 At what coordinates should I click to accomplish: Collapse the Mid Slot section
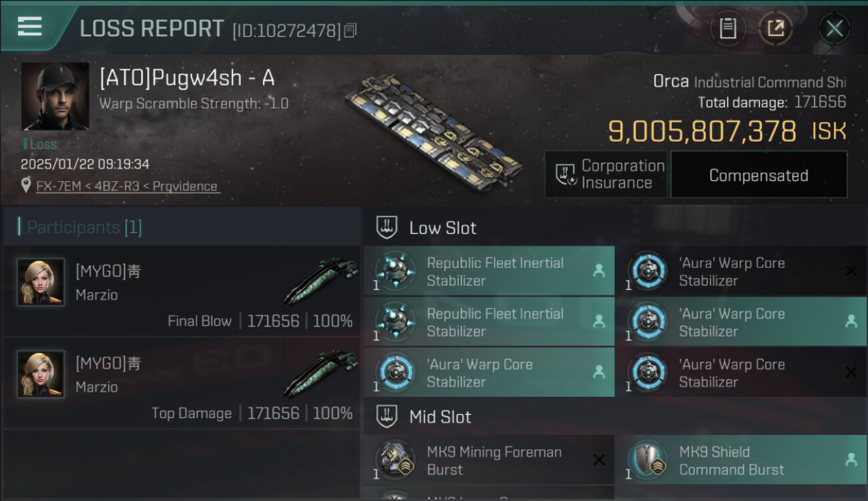pos(387,417)
